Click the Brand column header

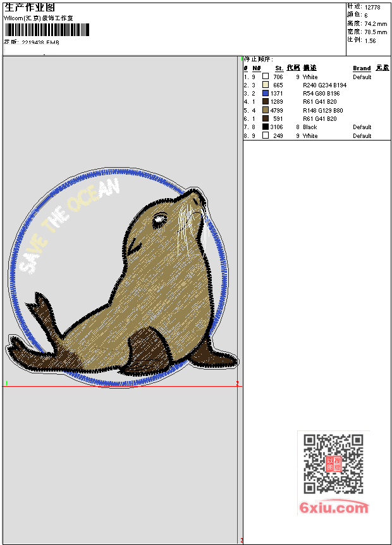click(x=362, y=68)
